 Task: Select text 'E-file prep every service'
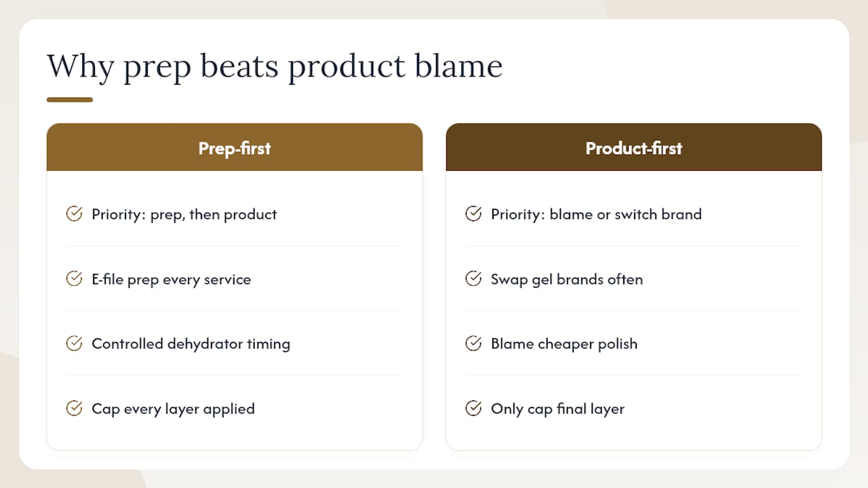(x=171, y=279)
